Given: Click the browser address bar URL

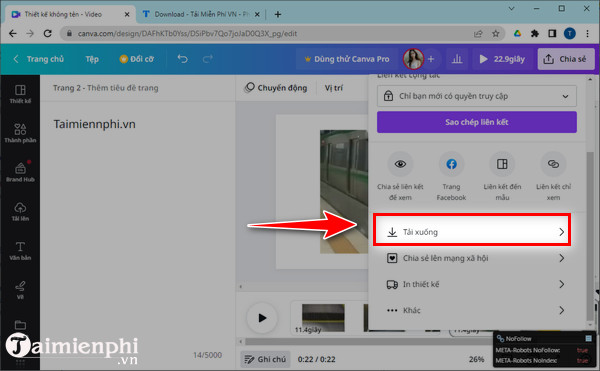Looking at the screenshot, I should coord(187,34).
